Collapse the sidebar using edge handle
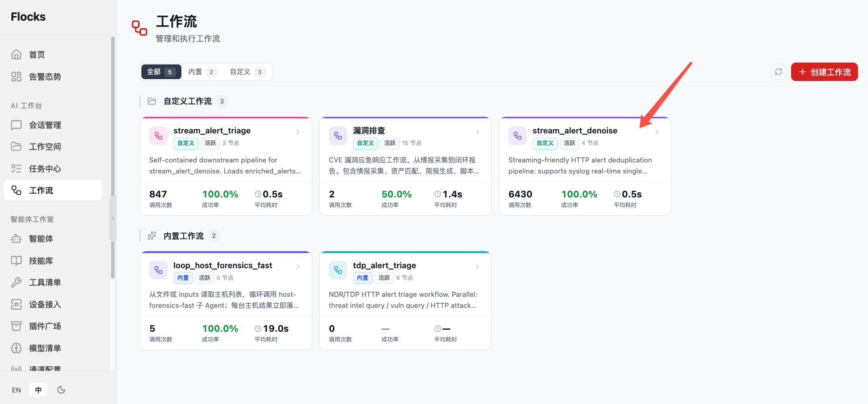 113,219
